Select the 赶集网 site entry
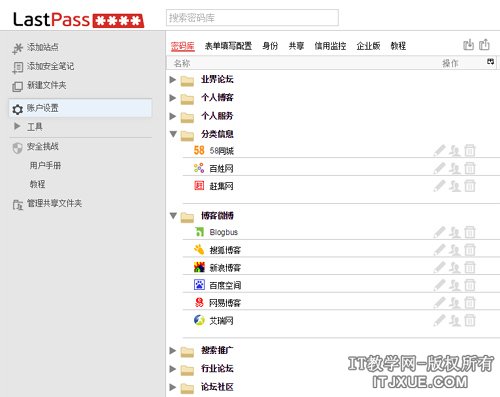 click(x=221, y=186)
